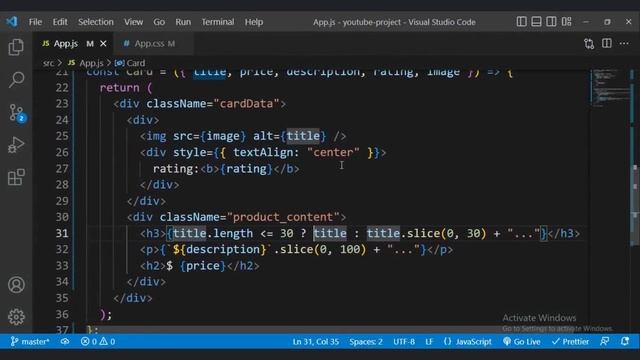Open Run and Debug view
Screen dimensions: 640x360
16,145
